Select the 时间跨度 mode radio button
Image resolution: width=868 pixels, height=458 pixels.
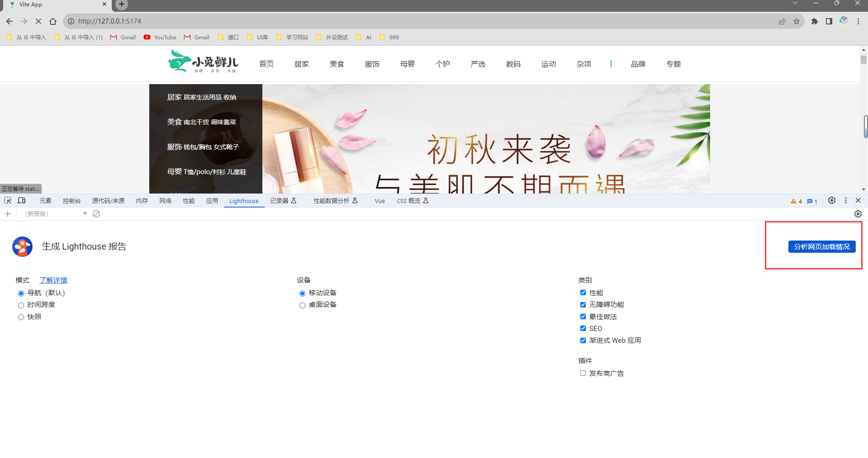tap(21, 305)
